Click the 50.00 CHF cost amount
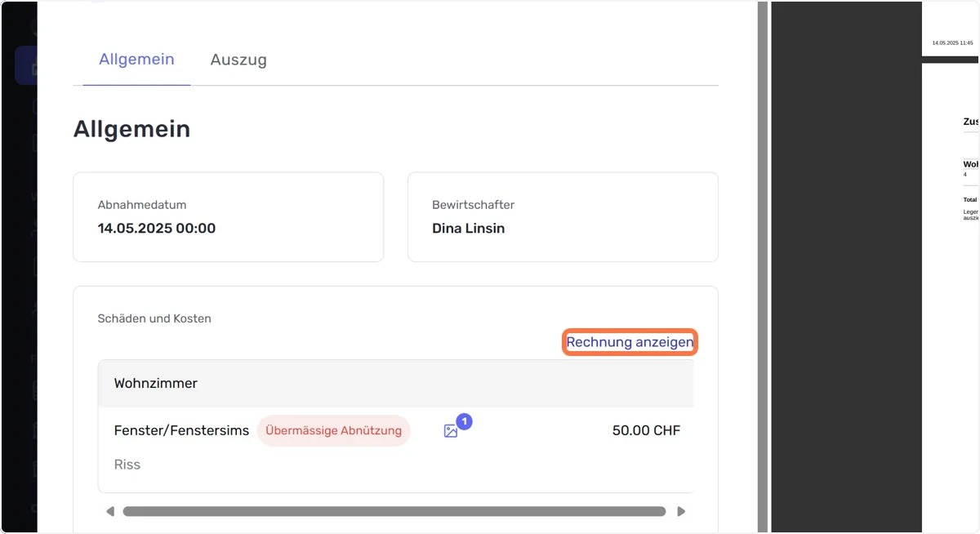 click(x=646, y=430)
